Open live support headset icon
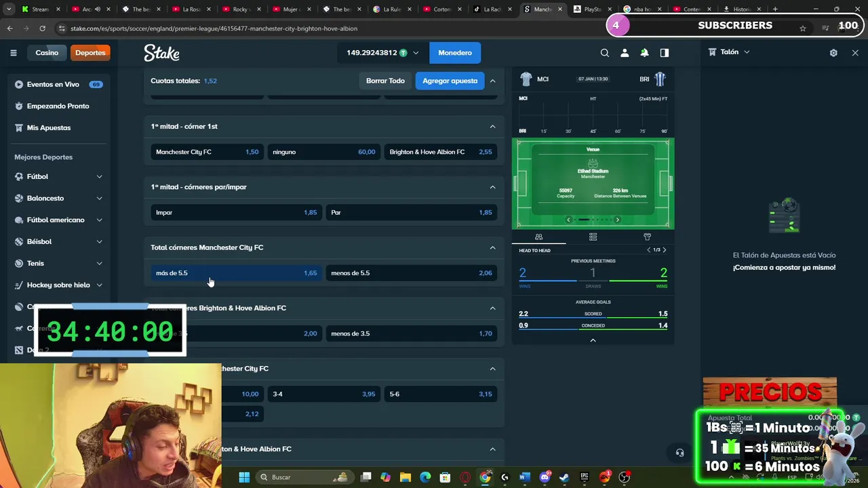 tap(679, 453)
